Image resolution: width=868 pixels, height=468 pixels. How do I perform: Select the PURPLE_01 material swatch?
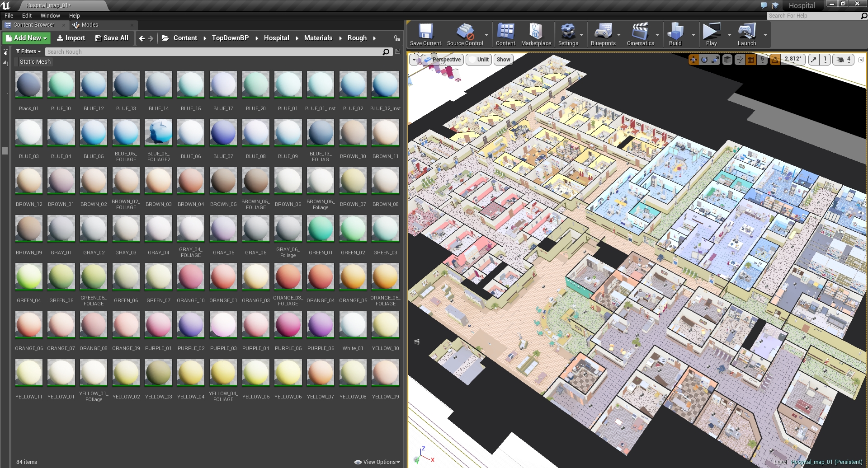click(x=158, y=324)
